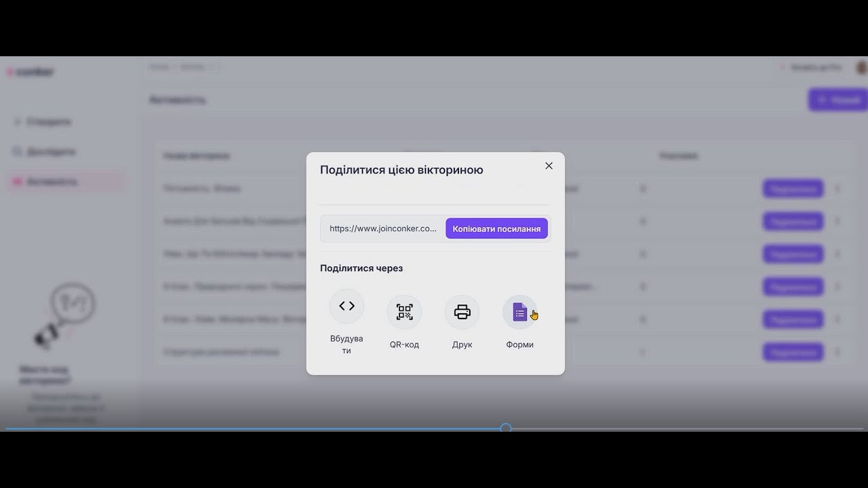Image resolution: width=868 pixels, height=488 pixels.
Task: Click the video progress bar handle
Action: click(x=506, y=428)
